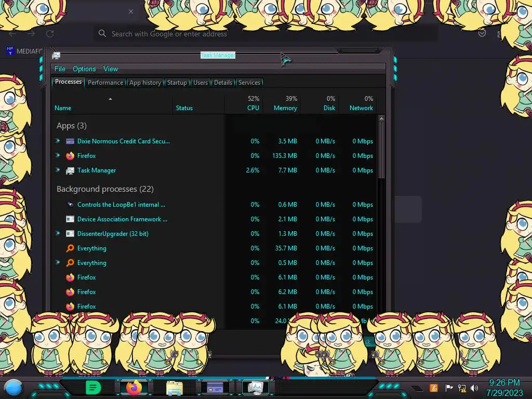
Task: Expand the Dixie Normous Credit Card process
Action: pyautogui.click(x=58, y=141)
